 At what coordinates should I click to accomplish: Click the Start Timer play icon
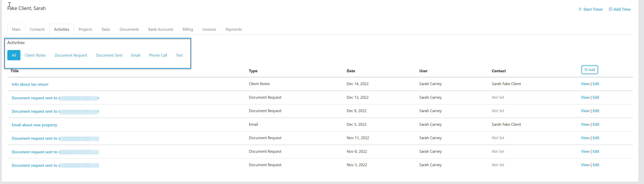point(580,9)
